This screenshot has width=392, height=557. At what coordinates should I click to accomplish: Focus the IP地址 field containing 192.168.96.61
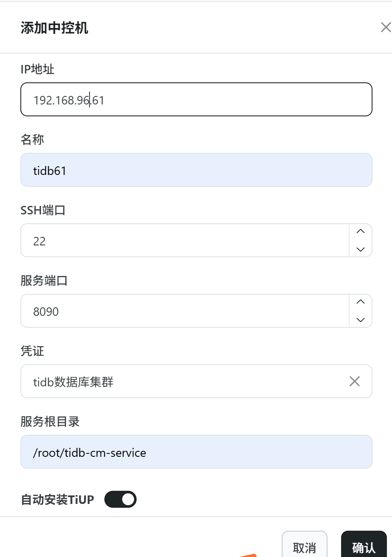click(196, 99)
